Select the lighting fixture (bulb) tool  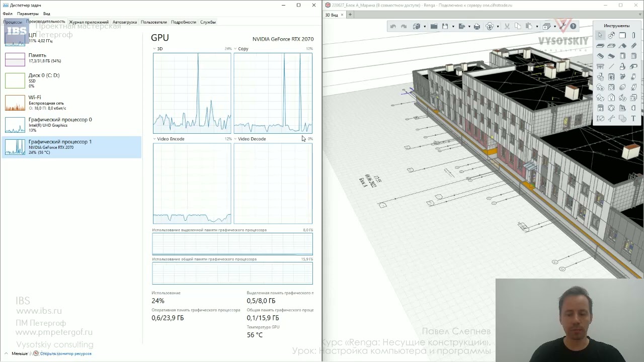point(611,97)
